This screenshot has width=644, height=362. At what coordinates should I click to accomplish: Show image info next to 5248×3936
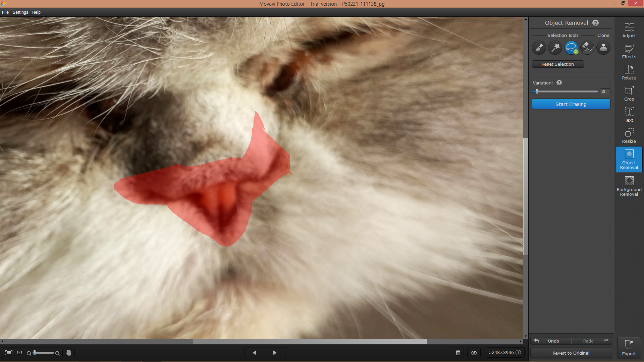(518, 353)
